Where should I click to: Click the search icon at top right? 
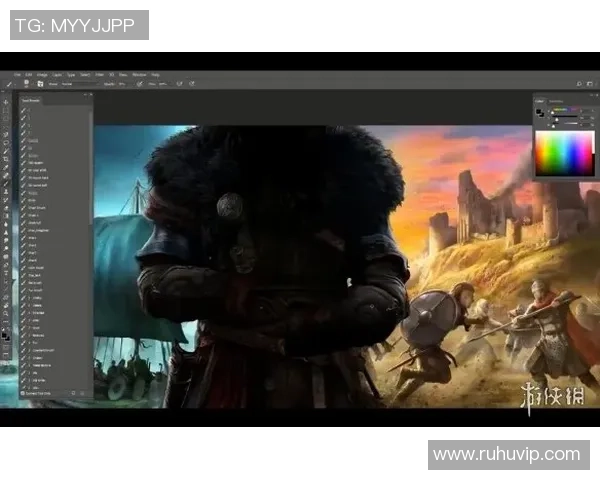[579, 84]
